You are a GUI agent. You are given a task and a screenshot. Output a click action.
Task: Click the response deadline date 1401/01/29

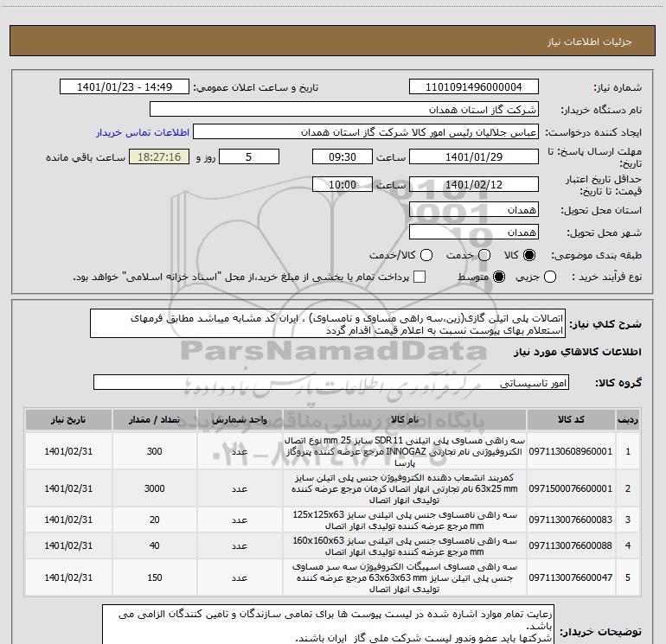click(474, 156)
